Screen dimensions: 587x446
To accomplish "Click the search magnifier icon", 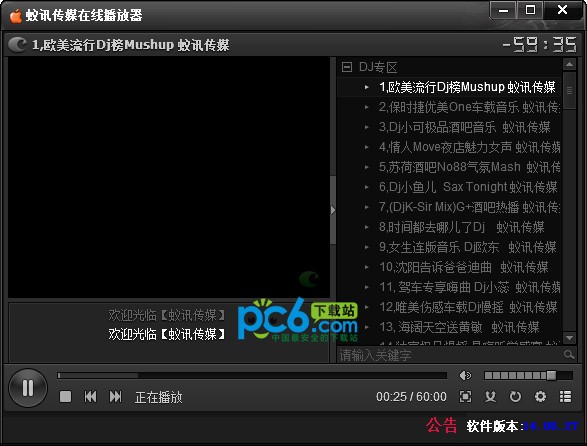I will 569,354.
